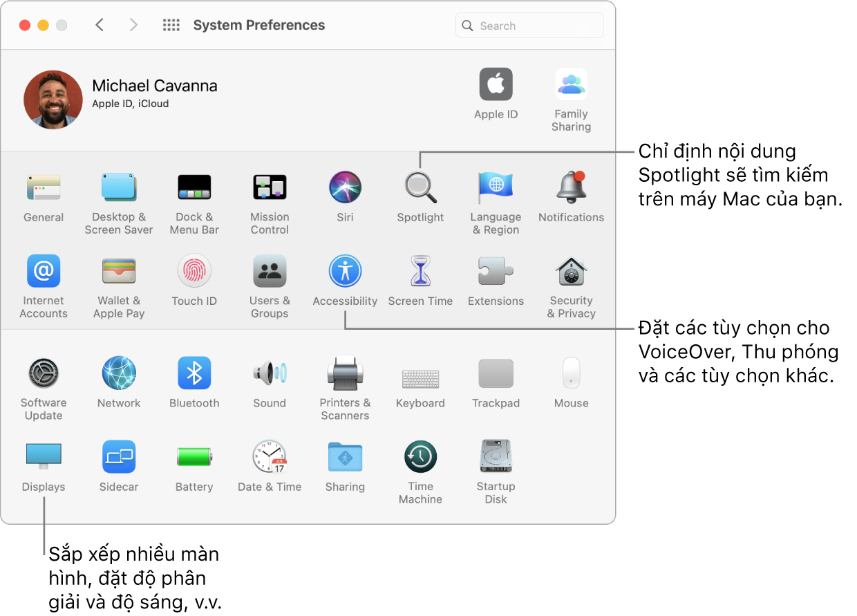This screenshot has height=616, width=857.
Task: Click Michael Cavanna profile picture
Action: point(53,100)
